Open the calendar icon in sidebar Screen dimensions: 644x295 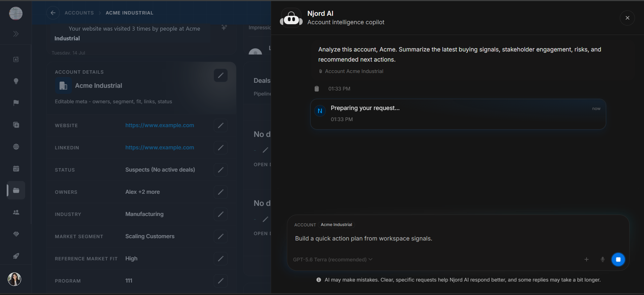16,169
